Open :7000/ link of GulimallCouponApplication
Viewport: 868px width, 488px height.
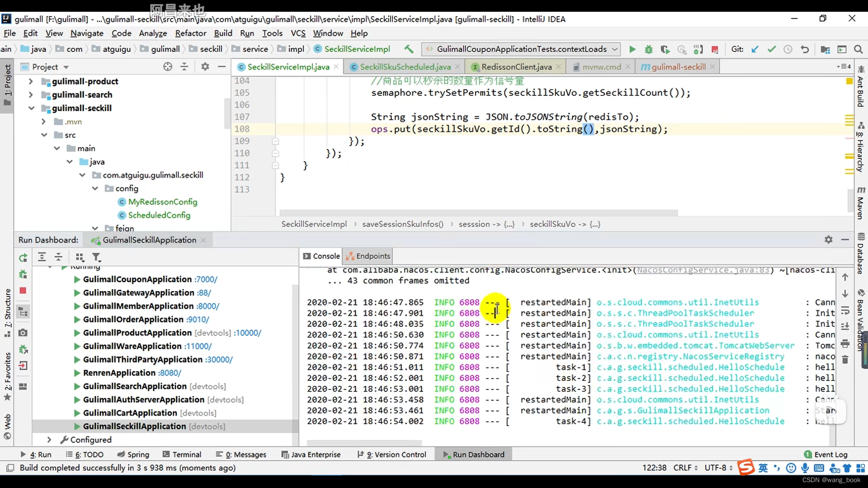pyautogui.click(x=206, y=280)
